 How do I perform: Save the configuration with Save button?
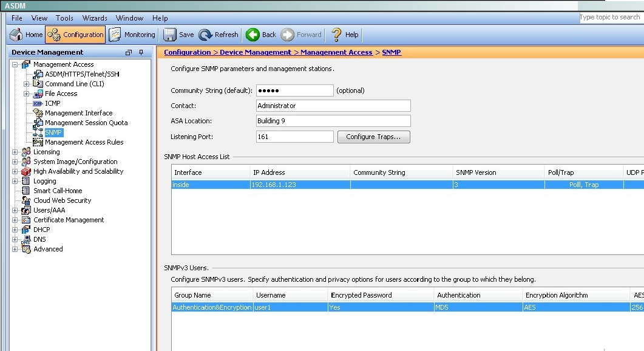tap(178, 35)
